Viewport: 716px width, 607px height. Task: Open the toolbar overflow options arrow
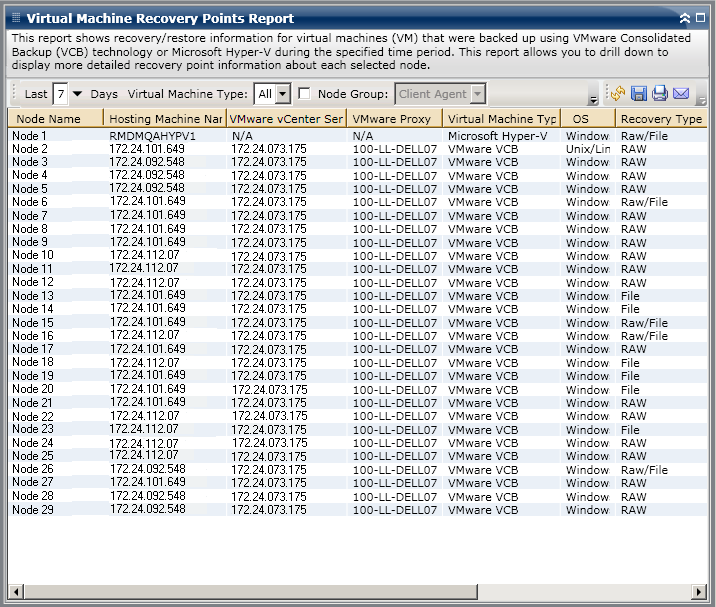(x=593, y=100)
